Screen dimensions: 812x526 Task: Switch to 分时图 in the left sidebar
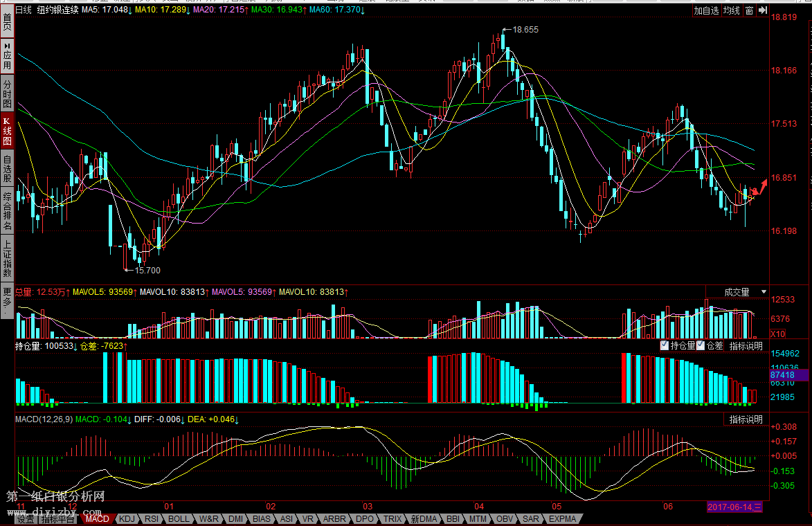[7, 93]
